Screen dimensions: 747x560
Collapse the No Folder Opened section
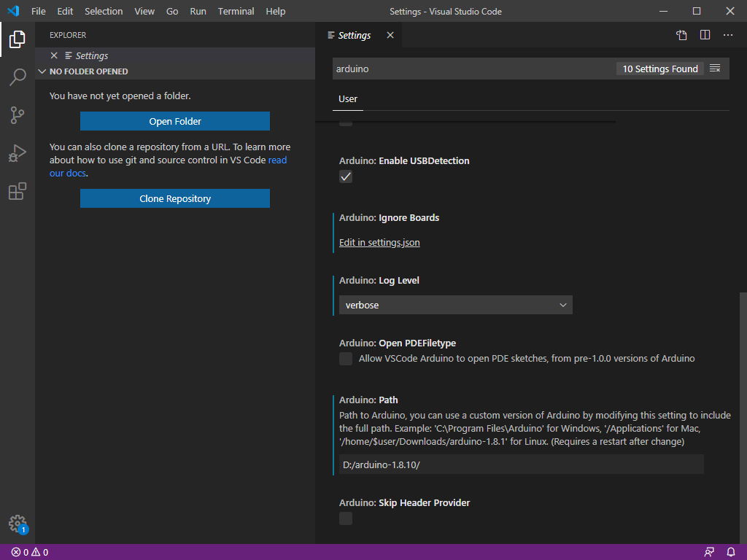pos(177,71)
